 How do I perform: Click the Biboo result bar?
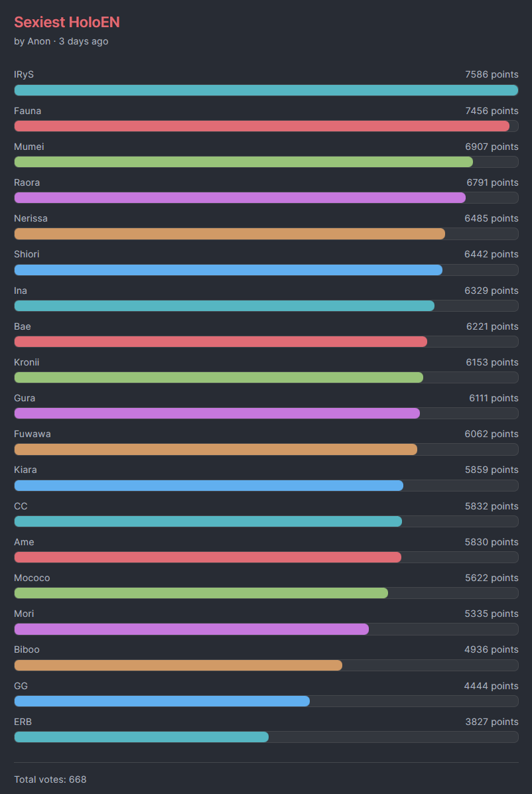pos(266,665)
